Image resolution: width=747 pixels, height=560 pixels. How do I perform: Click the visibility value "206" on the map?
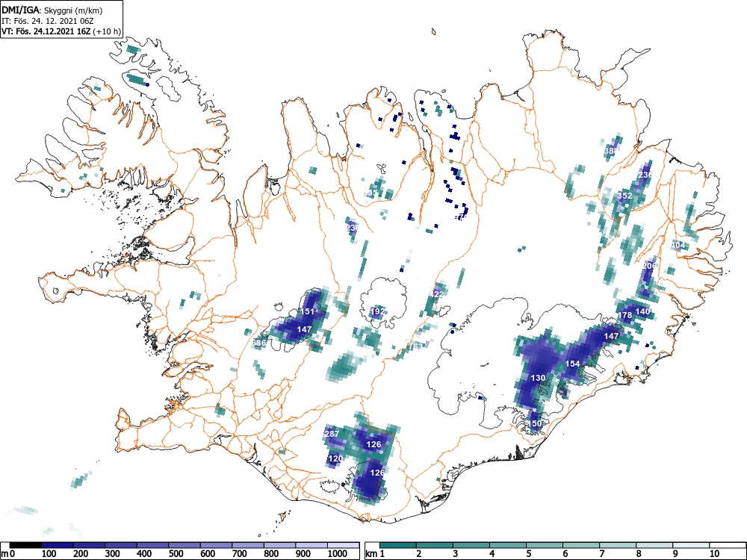click(649, 265)
